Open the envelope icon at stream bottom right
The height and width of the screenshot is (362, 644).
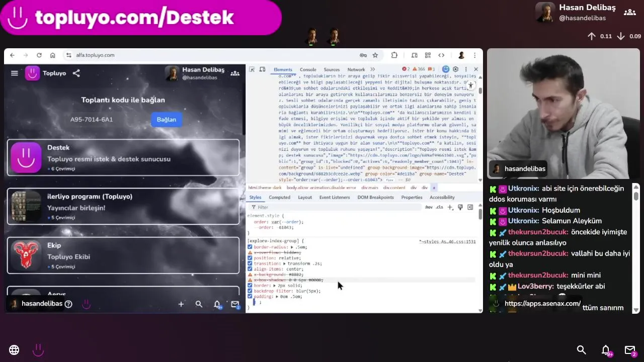(x=630, y=350)
